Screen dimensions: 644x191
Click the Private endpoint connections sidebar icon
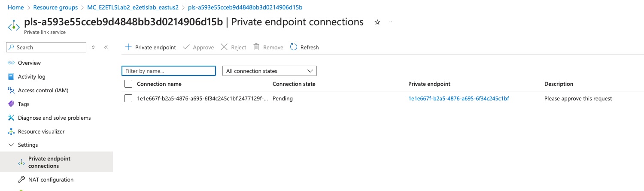click(21, 162)
